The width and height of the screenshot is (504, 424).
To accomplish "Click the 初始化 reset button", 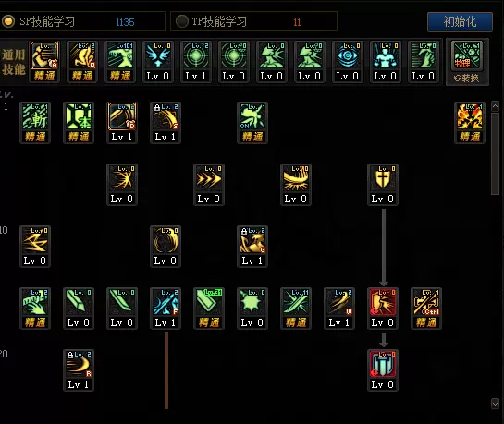I will click(x=460, y=22).
